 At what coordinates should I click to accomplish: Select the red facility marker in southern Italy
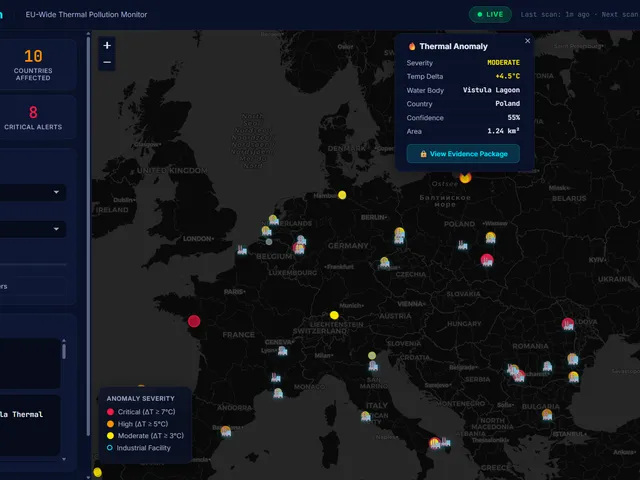435,443
